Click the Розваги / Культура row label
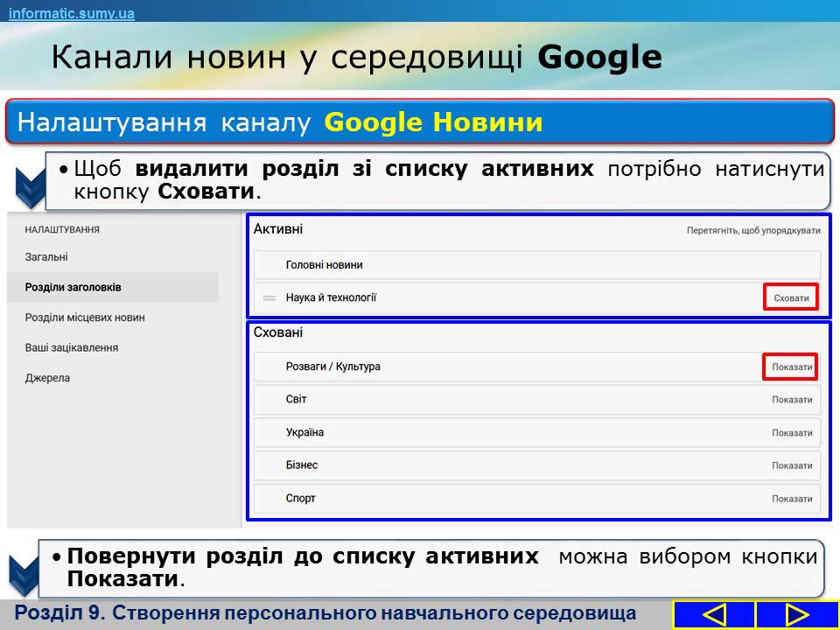This screenshot has width=840, height=630. (332, 367)
